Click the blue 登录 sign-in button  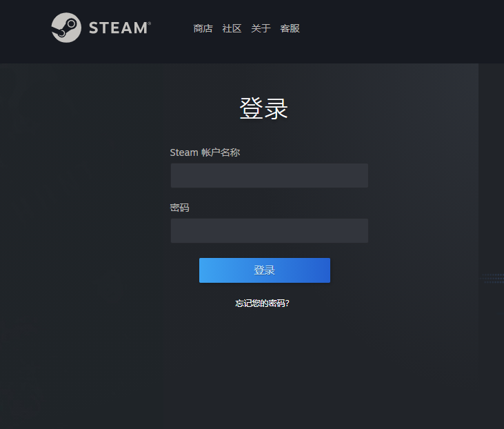tap(265, 270)
